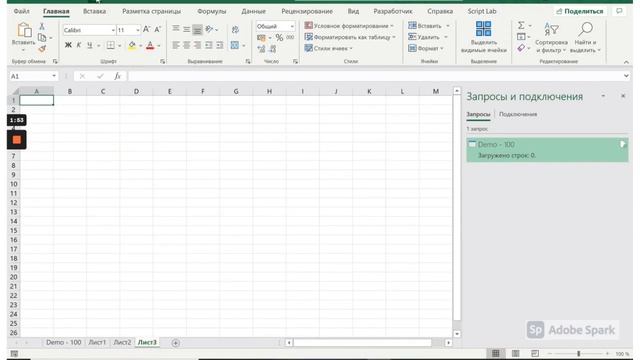Click the text orientation icon
Image resolution: width=640 pixels, height=360 pixels.
209,29
